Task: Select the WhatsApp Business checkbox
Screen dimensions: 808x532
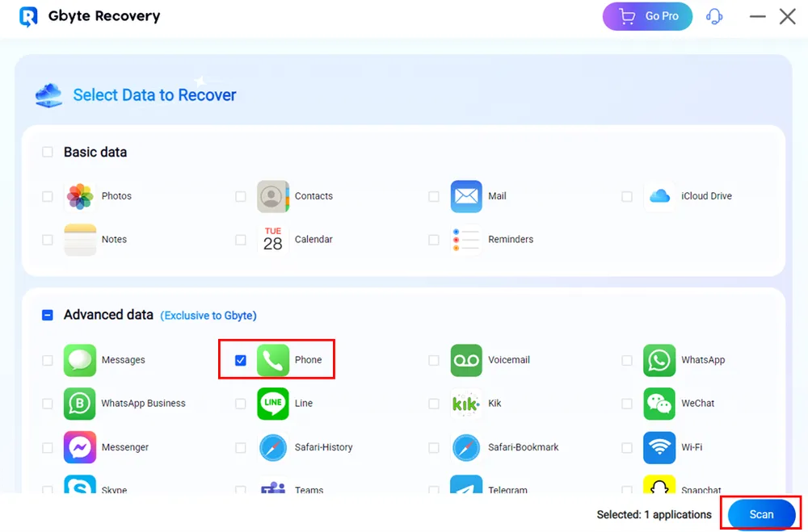Action: pos(48,404)
